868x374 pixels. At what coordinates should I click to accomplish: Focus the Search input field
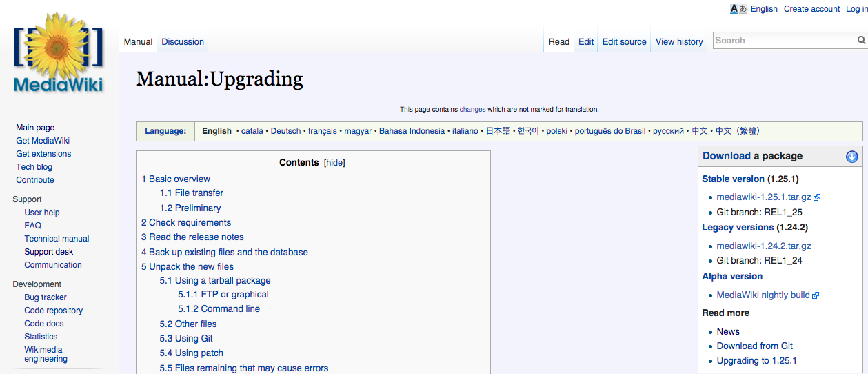pyautogui.click(x=785, y=41)
